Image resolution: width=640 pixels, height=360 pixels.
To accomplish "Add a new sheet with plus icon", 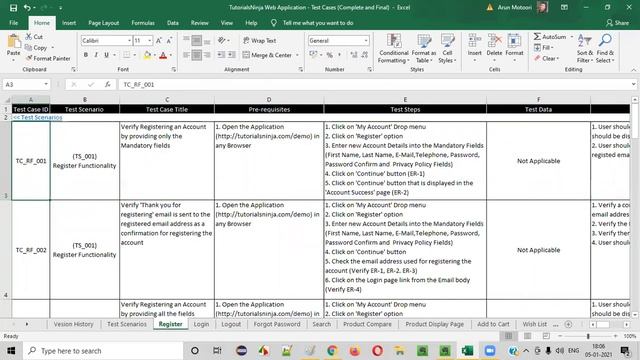I will (568, 324).
